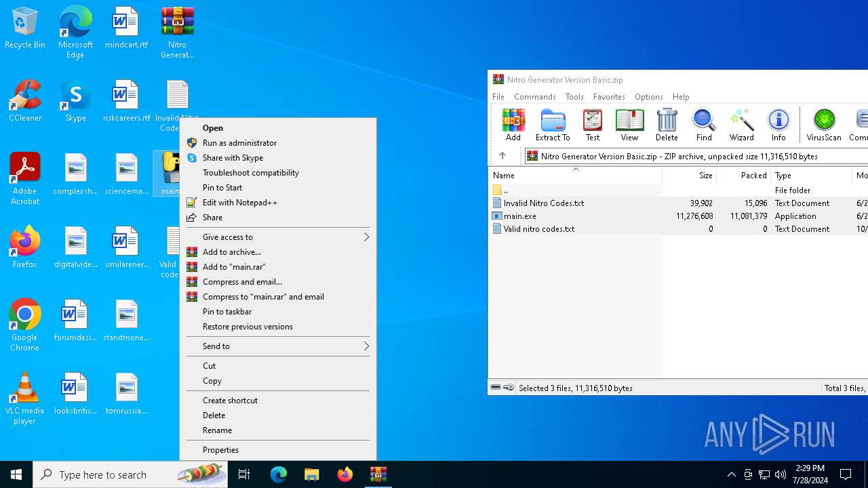Select the mindcart.rtf desktop file
The width and height of the screenshot is (868, 488).
[126, 28]
